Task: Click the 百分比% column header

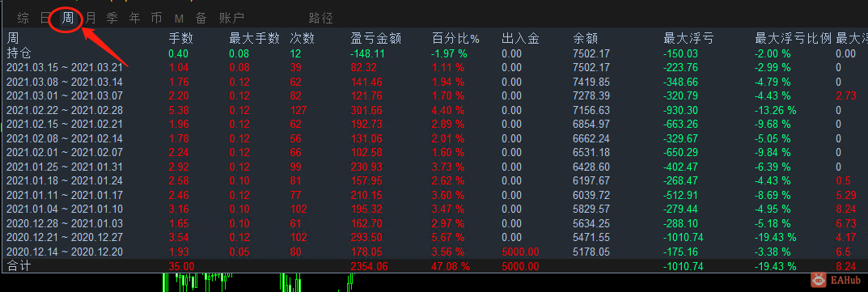Action: tap(456, 38)
